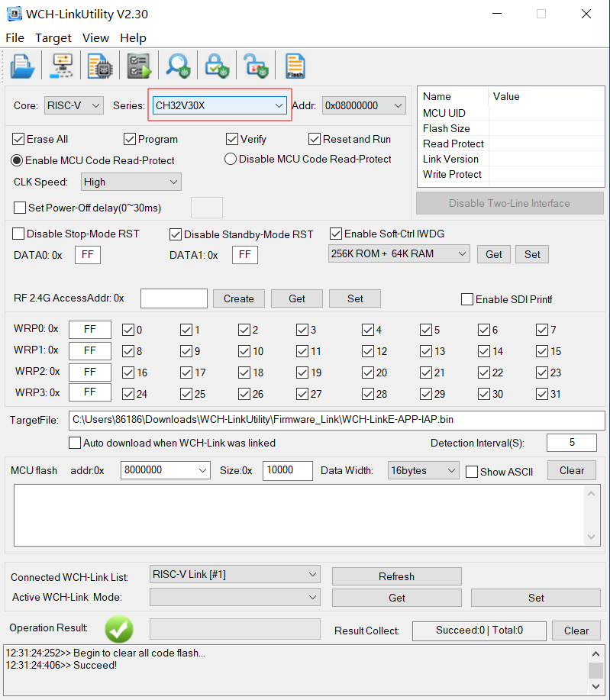
Task: Uncheck Disable Standby-Mode RST
Action: pos(176,234)
